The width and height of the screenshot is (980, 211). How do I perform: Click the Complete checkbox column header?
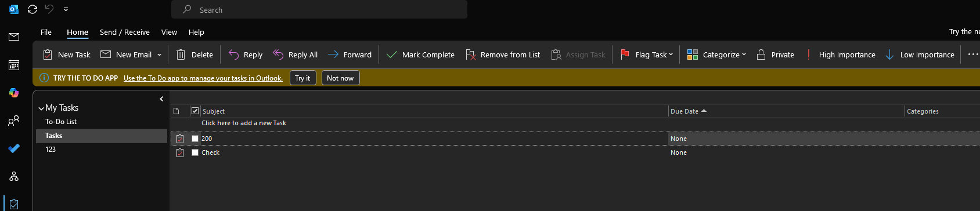point(195,111)
